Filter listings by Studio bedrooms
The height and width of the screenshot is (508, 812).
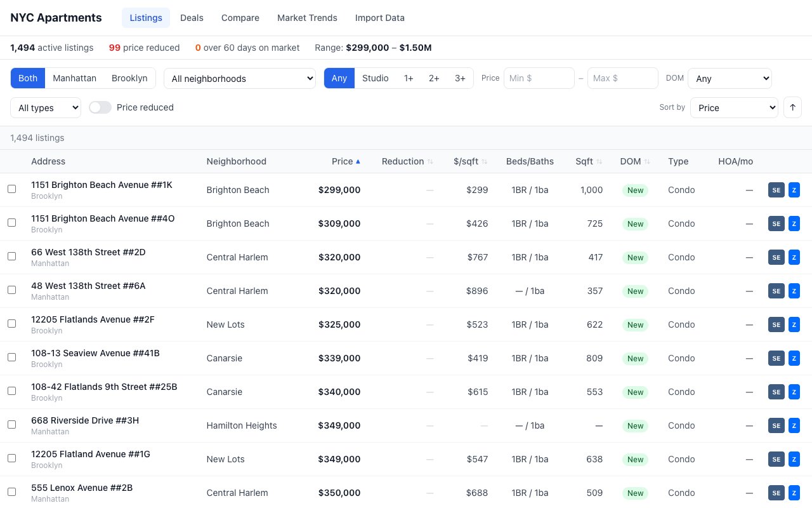pos(375,78)
